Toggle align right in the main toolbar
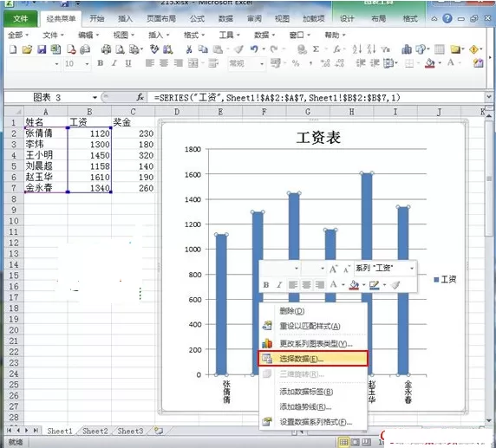Image resolution: width=496 pixels, height=448 pixels. click(x=179, y=63)
